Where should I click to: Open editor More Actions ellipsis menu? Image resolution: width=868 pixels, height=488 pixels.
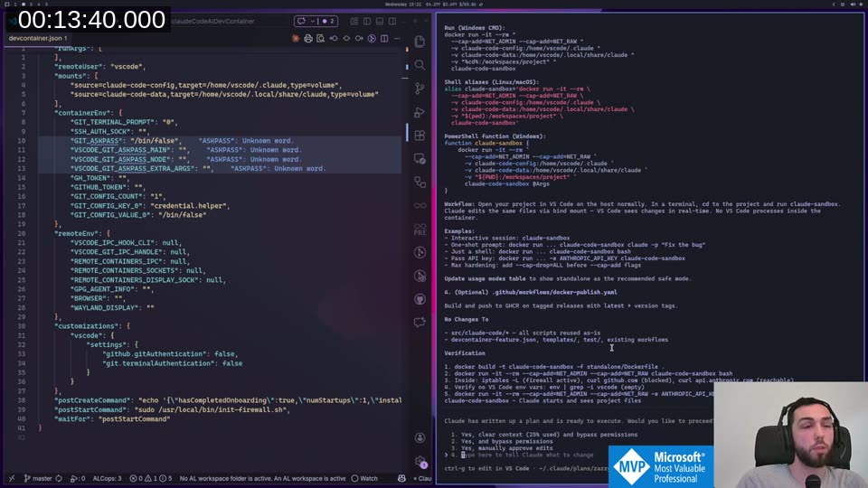click(397, 39)
